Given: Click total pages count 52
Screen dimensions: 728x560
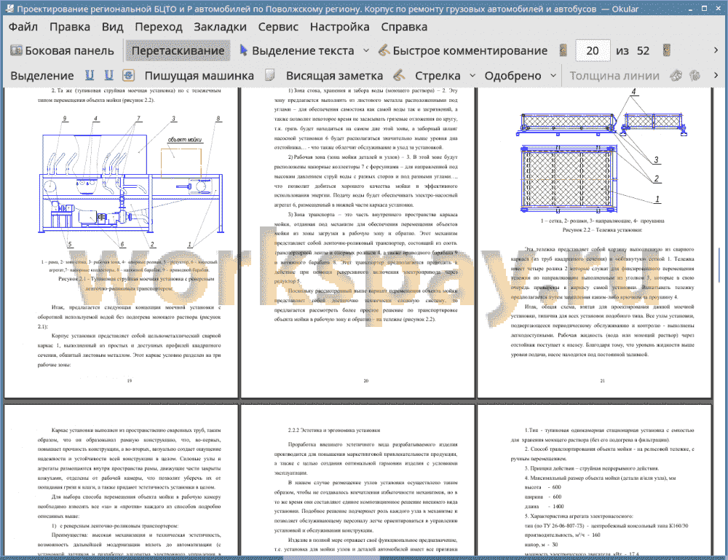Looking at the screenshot, I should point(643,51).
